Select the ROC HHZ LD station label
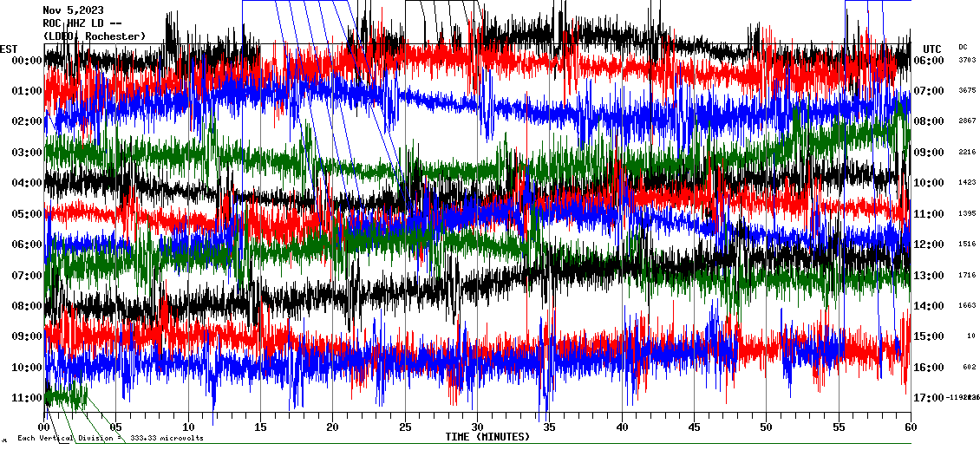980x450 pixels. [80, 23]
